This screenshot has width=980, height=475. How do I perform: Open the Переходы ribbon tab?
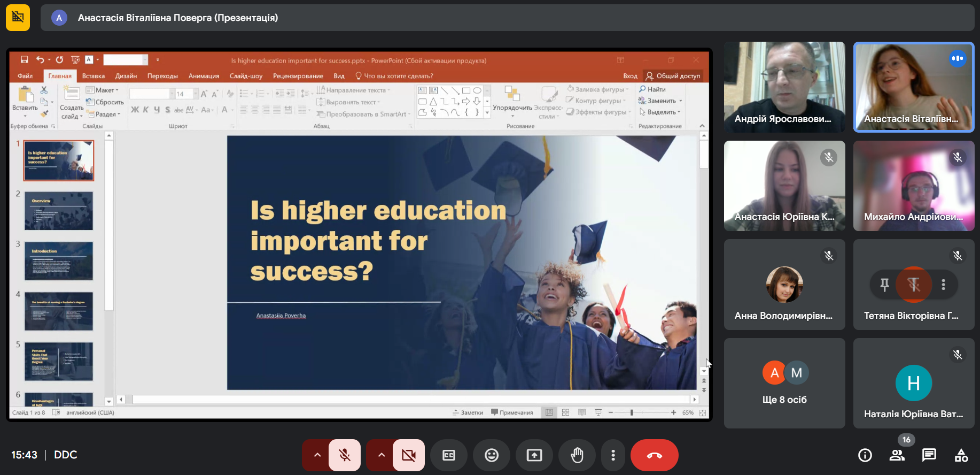162,76
